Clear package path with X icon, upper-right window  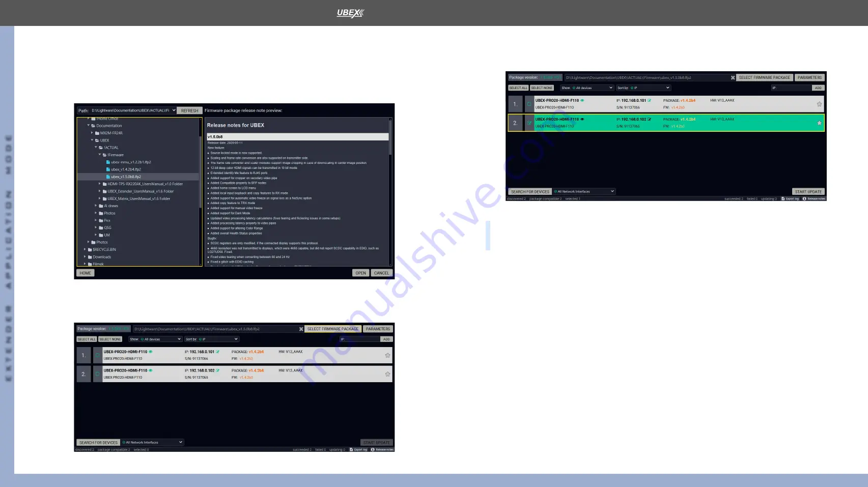(733, 78)
